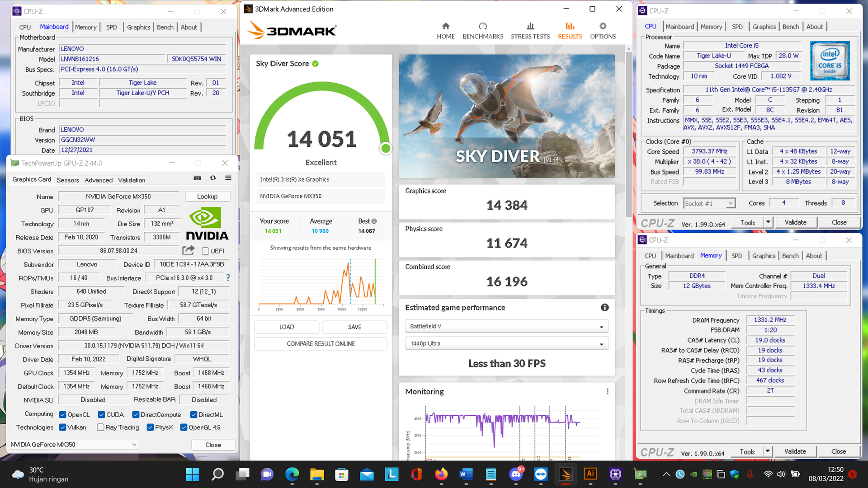This screenshot has width=868, height=488.
Task: Toggle the UEFI checkbox in GPU-Z
Action: (205, 251)
